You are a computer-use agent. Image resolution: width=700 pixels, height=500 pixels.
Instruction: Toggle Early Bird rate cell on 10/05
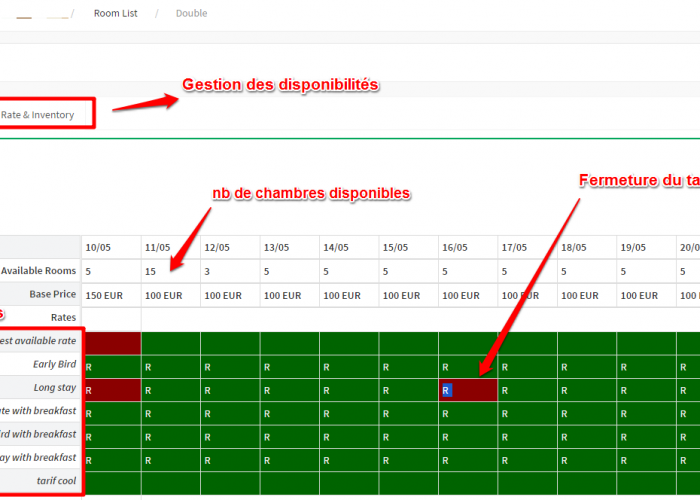tap(111, 367)
